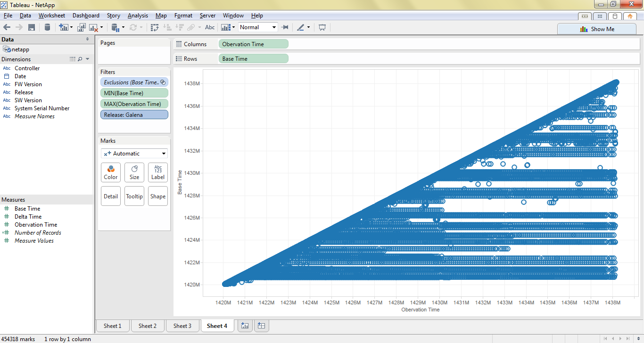Click the Dimensions view list icon
This screenshot has height=343, width=644.
pyautogui.click(x=72, y=59)
